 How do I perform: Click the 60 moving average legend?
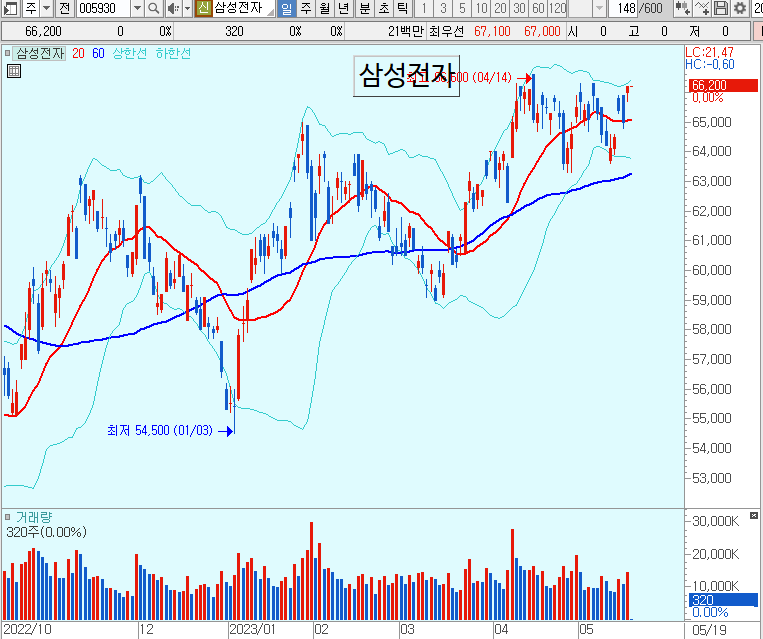tap(98, 53)
